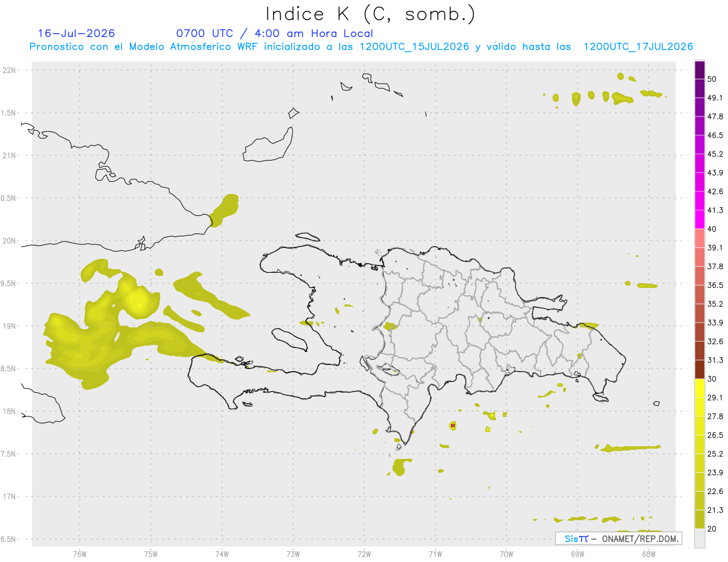Click the '0.5N' latitude label
This screenshot has width=728, height=562.
pos(8,198)
